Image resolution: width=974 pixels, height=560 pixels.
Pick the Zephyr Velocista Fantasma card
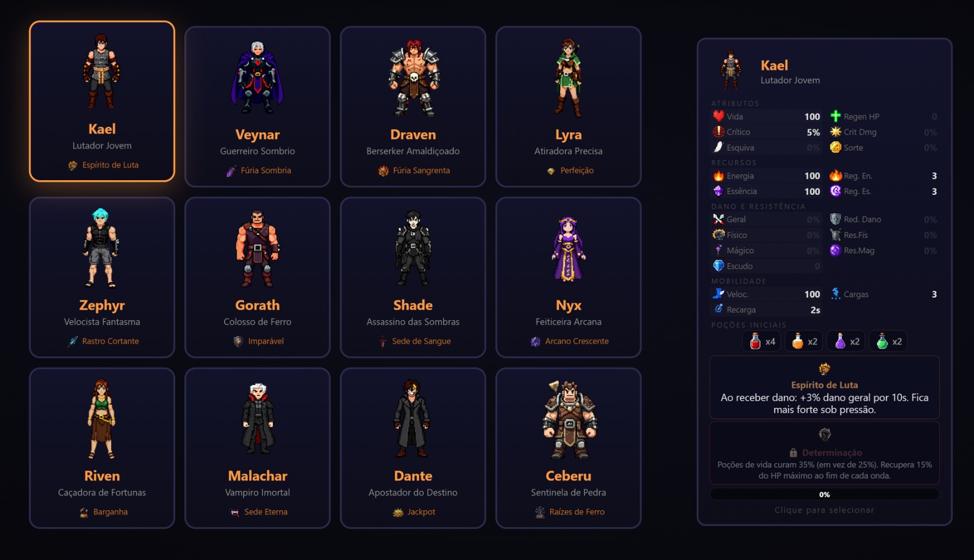click(x=102, y=277)
